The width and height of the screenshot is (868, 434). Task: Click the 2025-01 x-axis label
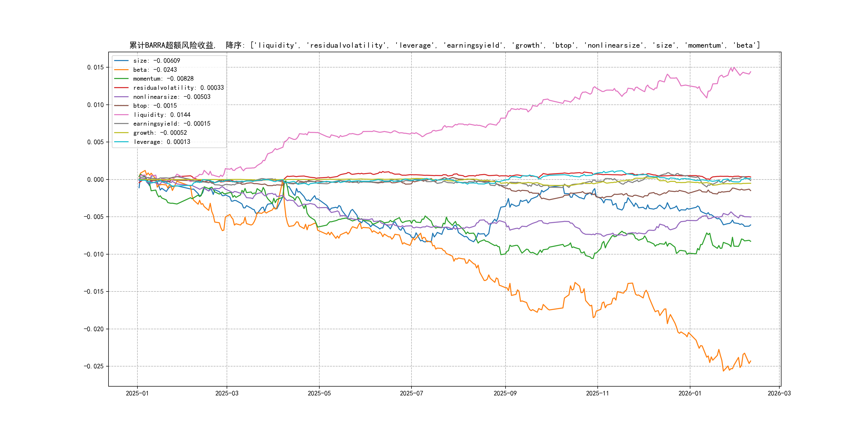(137, 393)
